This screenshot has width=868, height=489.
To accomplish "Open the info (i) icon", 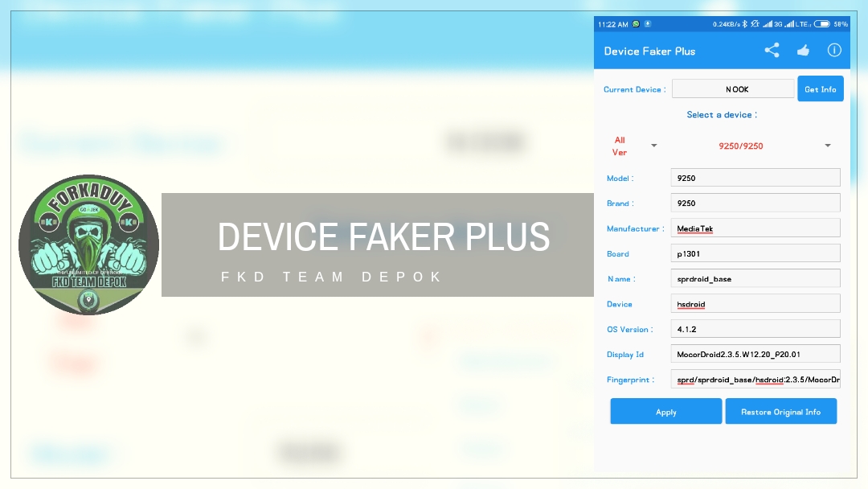I will pyautogui.click(x=833, y=50).
